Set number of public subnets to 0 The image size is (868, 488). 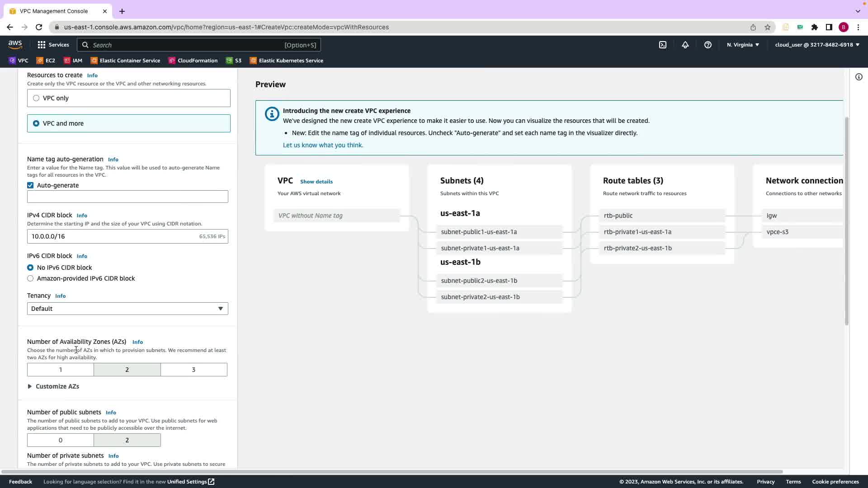click(61, 440)
